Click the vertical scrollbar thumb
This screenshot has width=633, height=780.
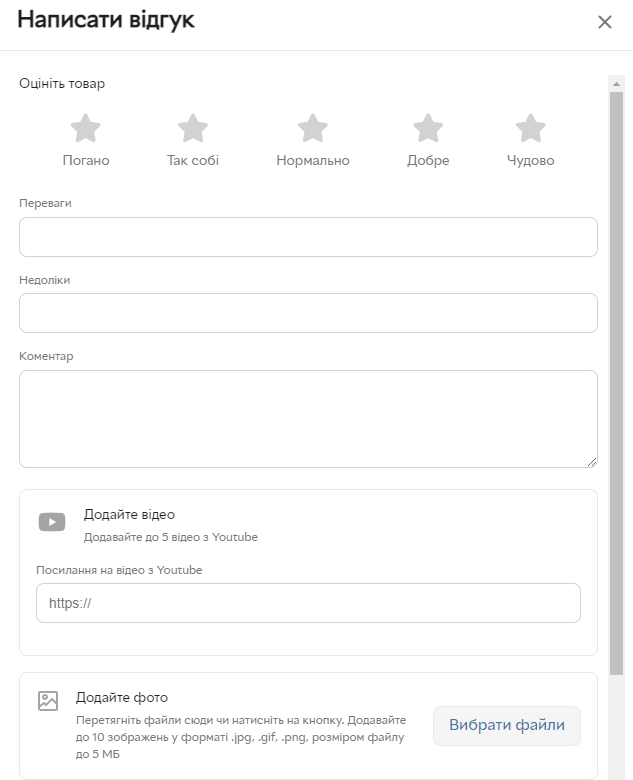point(616,380)
